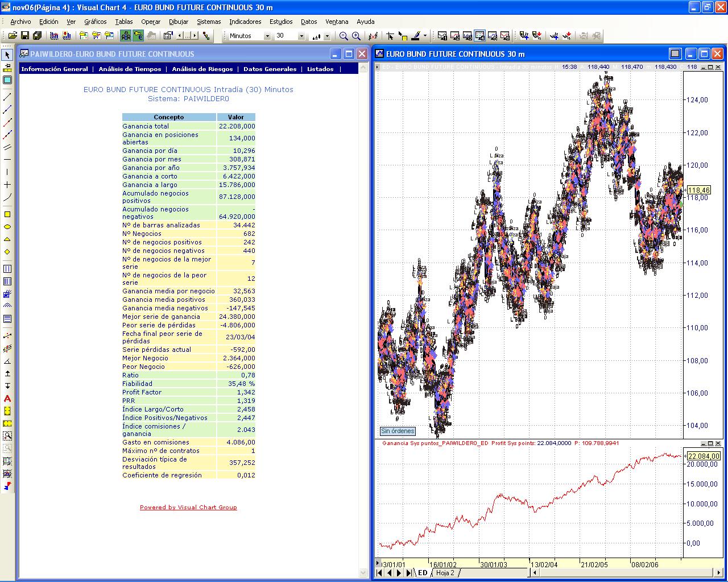Viewport: 728px width, 582px height.
Task: Switch to the Hoja 2 tab
Action: tap(445, 573)
